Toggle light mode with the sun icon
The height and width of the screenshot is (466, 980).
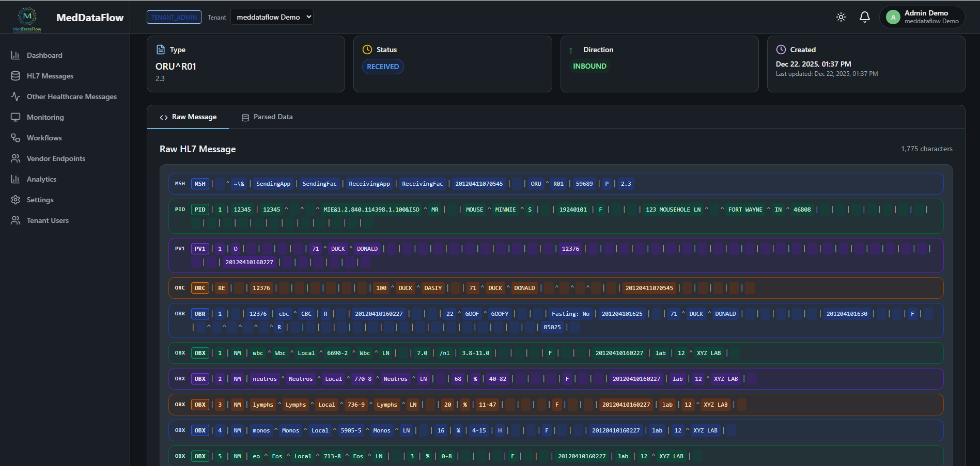point(841,17)
